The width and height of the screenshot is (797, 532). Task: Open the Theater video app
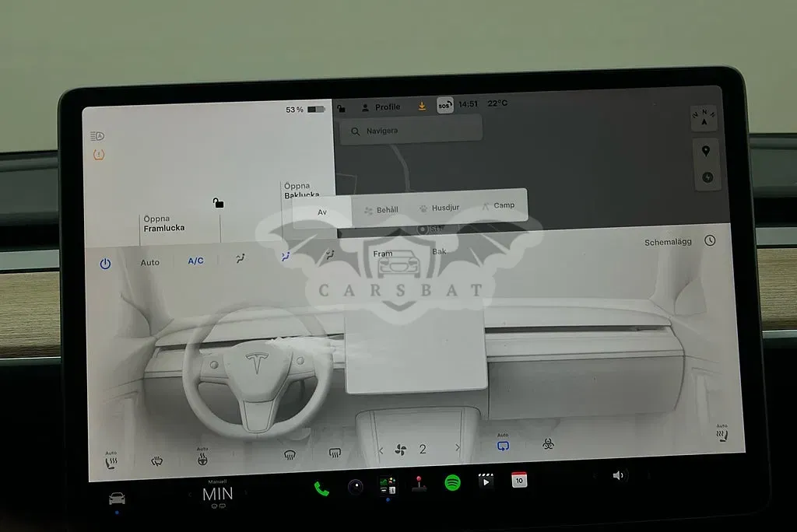click(486, 481)
